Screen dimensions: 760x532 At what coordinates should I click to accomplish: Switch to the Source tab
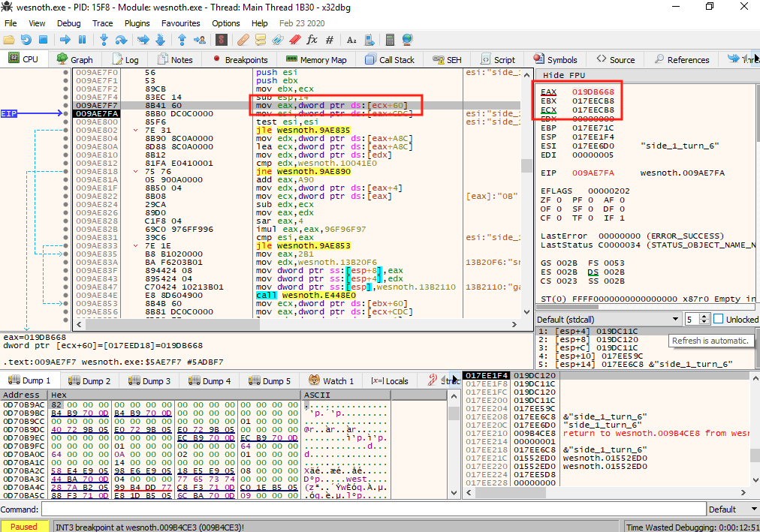point(616,59)
